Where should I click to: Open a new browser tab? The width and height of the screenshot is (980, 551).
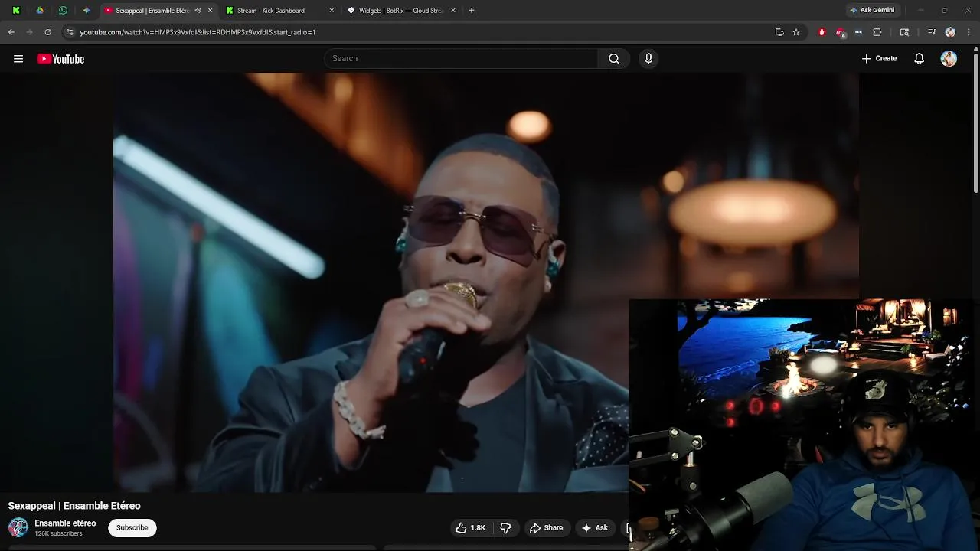pos(472,11)
